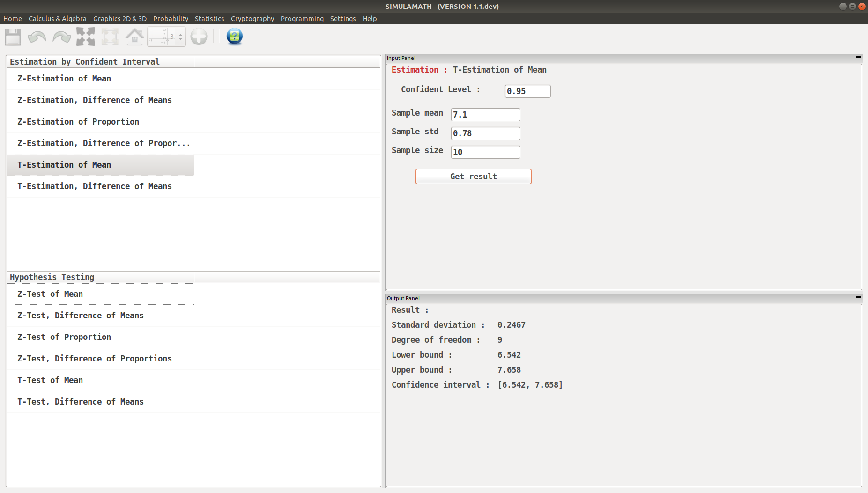The image size is (868, 493).
Task: Click the Get result button
Action: 473,177
